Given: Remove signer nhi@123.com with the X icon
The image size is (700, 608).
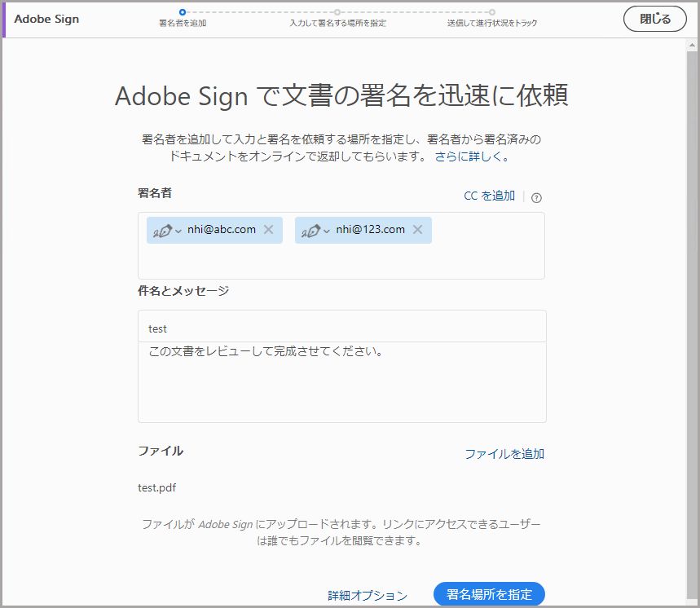Looking at the screenshot, I should (417, 229).
